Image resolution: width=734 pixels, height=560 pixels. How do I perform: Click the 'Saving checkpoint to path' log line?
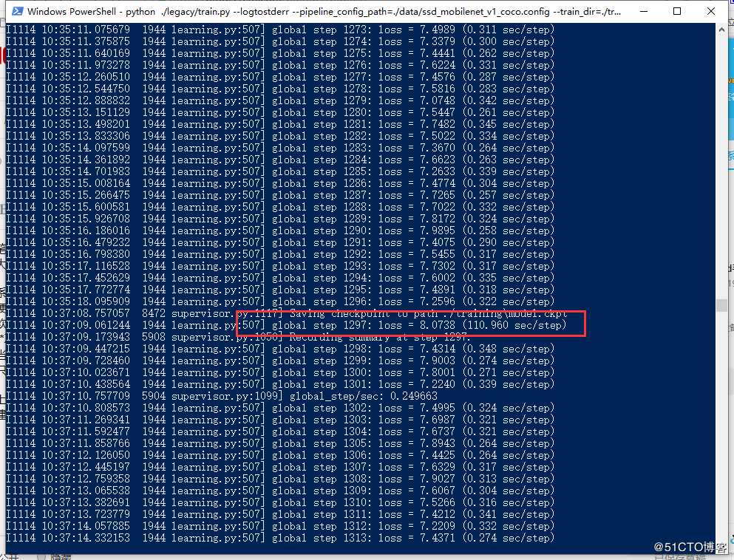(x=287, y=313)
